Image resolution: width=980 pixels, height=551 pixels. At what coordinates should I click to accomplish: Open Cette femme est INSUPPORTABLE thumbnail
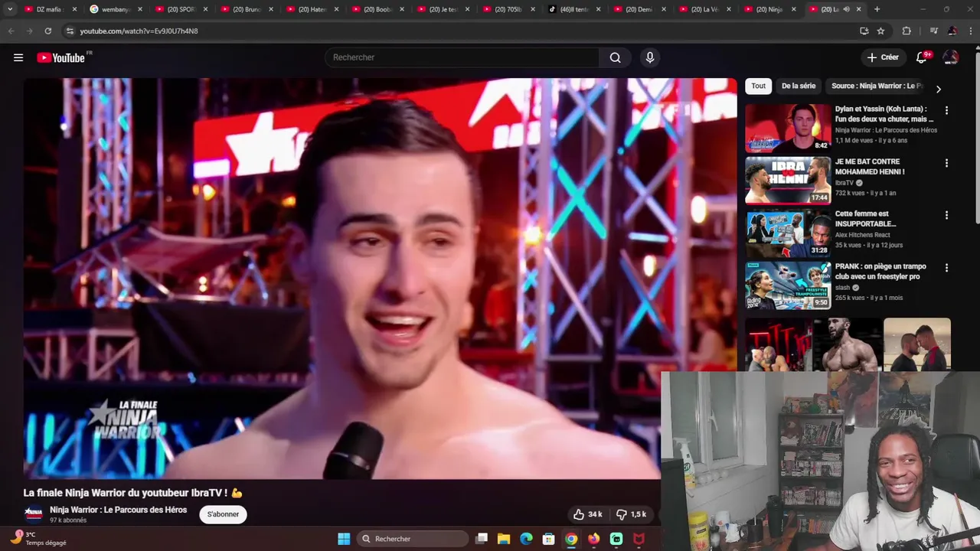788,233
